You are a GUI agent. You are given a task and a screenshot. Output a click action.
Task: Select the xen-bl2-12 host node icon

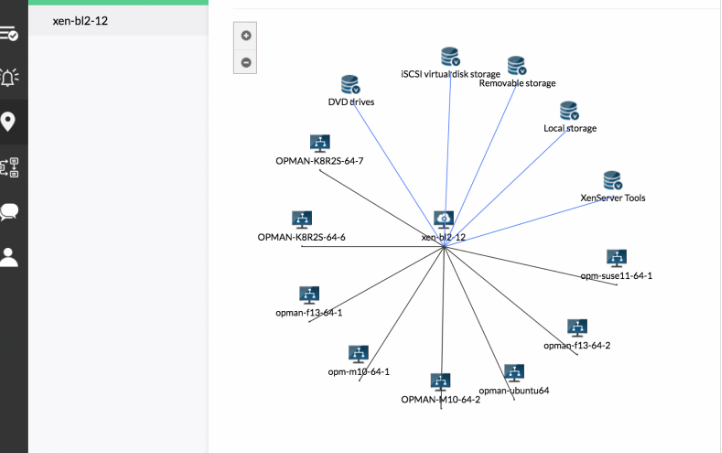443,219
